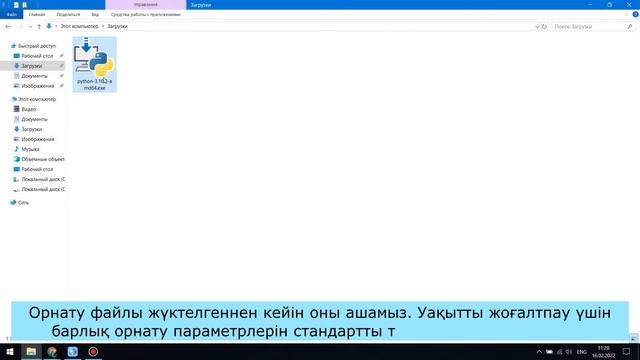Click Загрузки breadcrumb in address bar
Image resolution: width=640 pixels, height=360 pixels.
click(118, 26)
